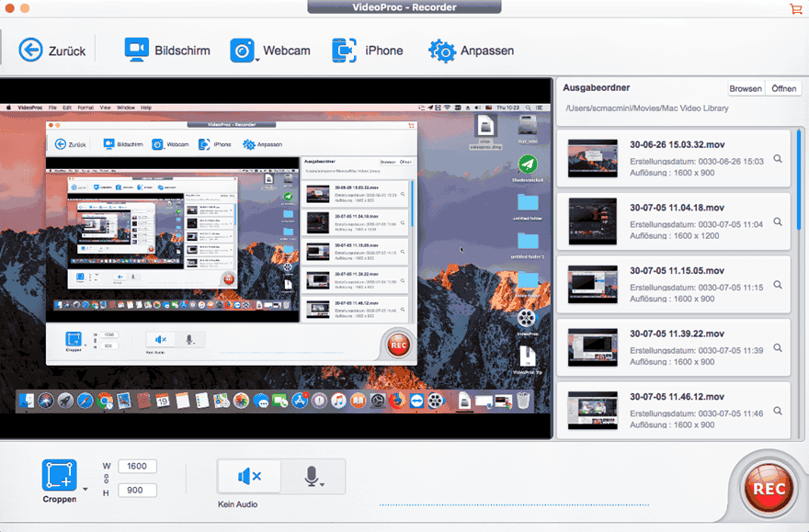Click the Öffnen button

pos(783,88)
